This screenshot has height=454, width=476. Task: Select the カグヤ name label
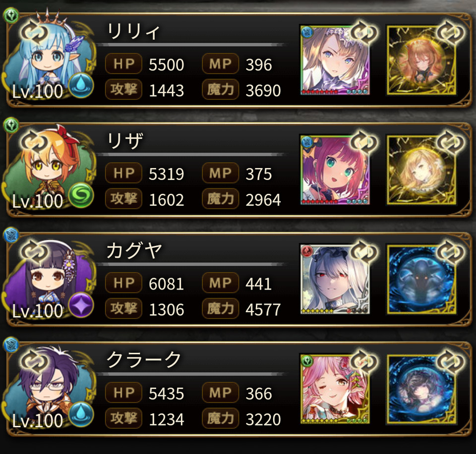[134, 251]
